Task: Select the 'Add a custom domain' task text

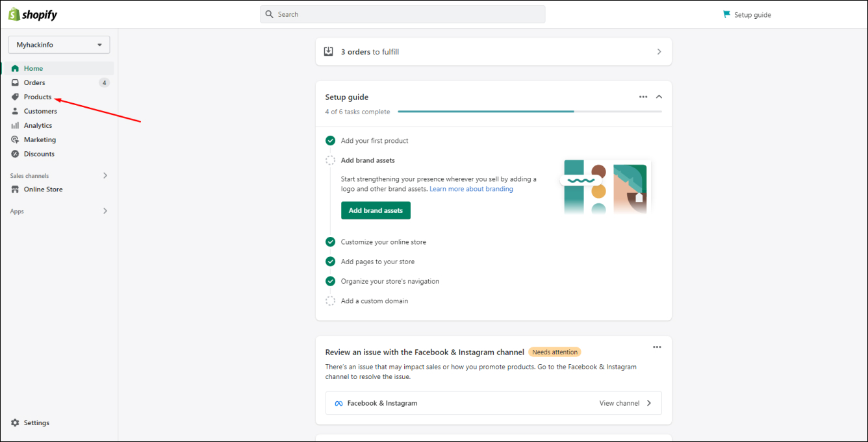Action: (374, 301)
